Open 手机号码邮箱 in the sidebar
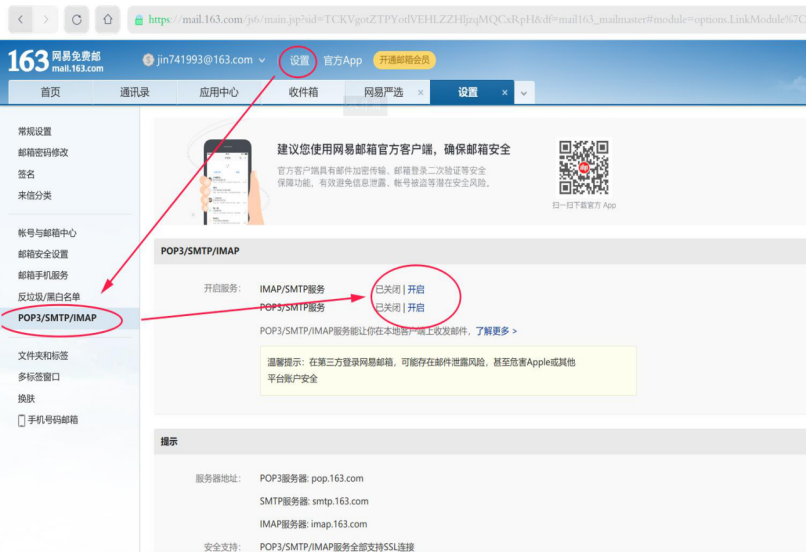This screenshot has height=552, width=806. coord(53,420)
